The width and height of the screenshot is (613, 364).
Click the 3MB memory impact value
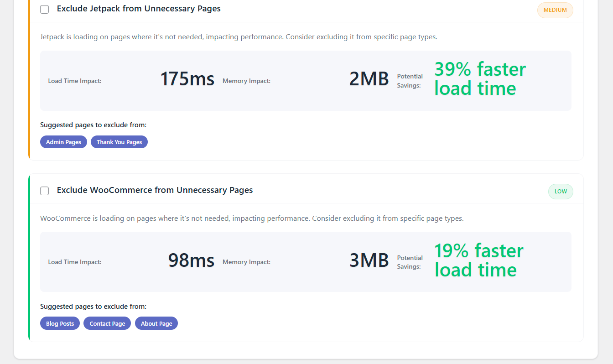[x=369, y=260]
